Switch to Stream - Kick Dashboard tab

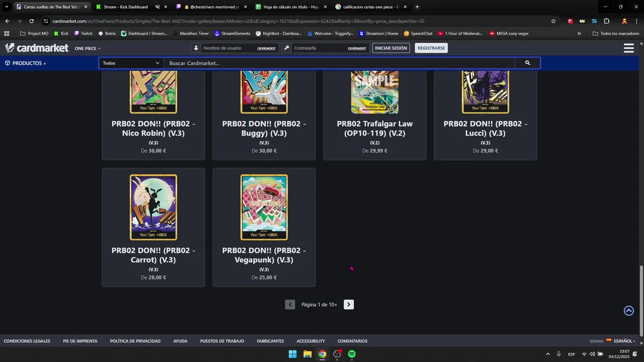126,7
